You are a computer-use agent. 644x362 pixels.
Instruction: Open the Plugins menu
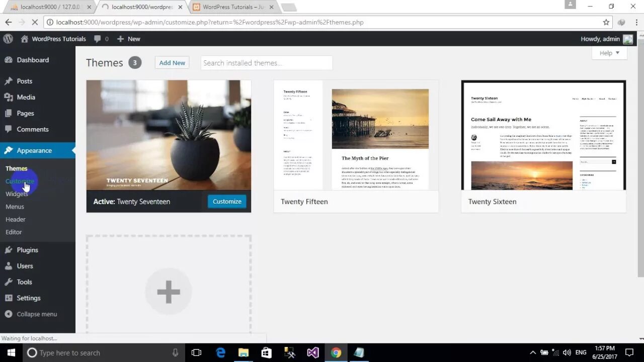[x=27, y=250]
